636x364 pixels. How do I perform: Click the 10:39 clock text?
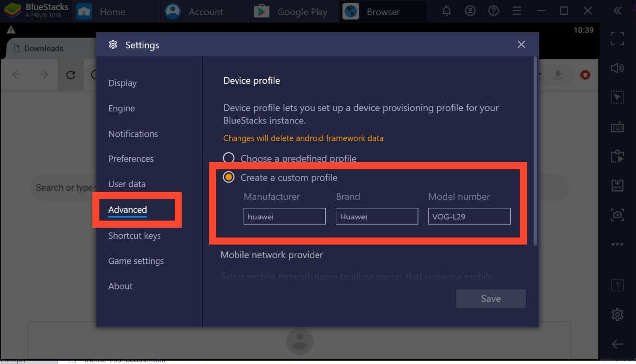[583, 30]
